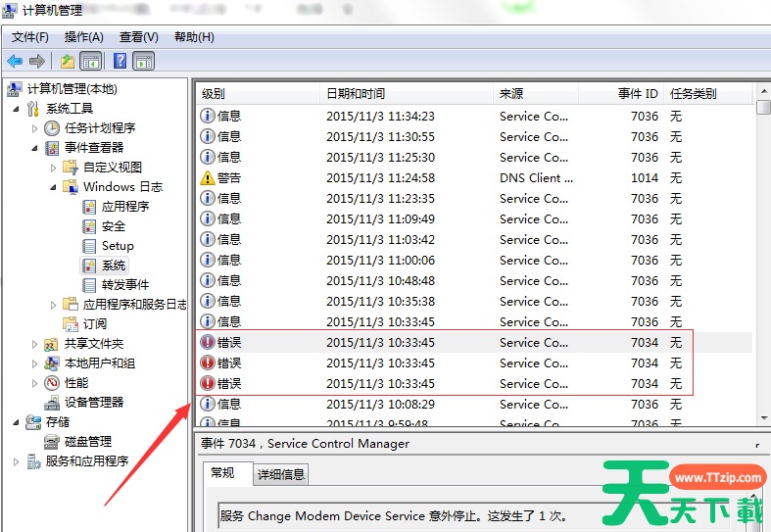
Task: Click the Back arrow in the toolbar
Action: tap(15, 62)
